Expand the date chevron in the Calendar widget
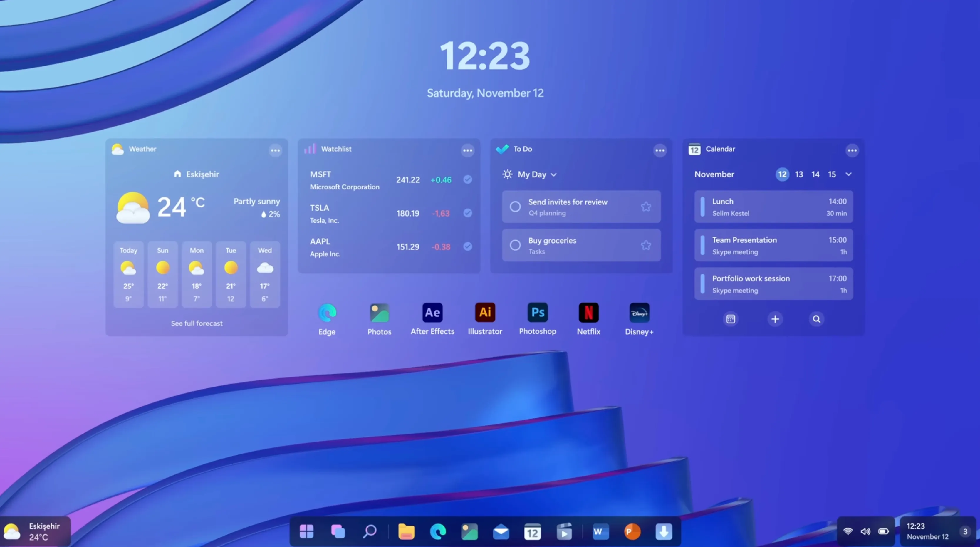Viewport: 980px width, 547px height. coord(849,174)
